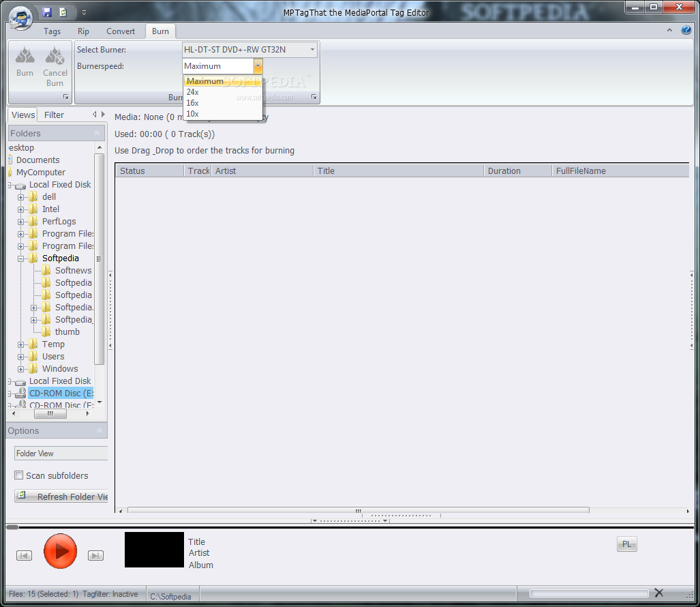Collapse the Folders panel header
Viewport: 700px width, 607px height.
click(57, 133)
